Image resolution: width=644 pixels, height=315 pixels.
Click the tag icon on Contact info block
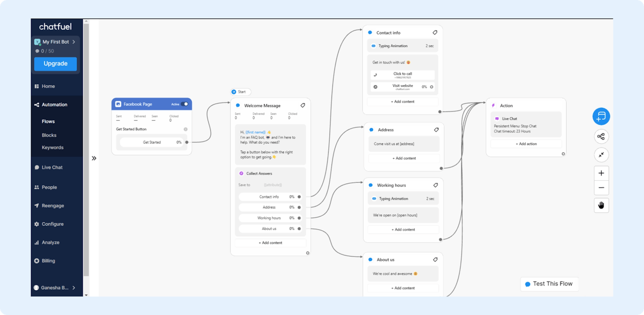click(435, 33)
